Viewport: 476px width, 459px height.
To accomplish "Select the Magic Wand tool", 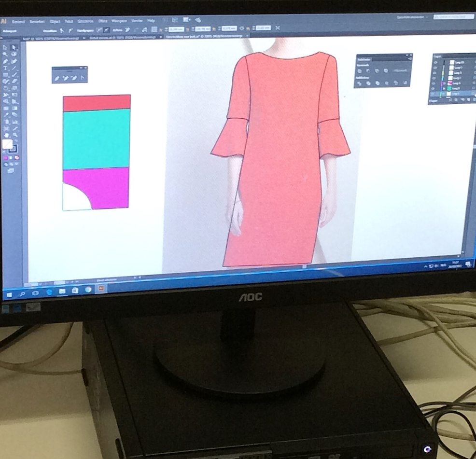I will point(5,54).
